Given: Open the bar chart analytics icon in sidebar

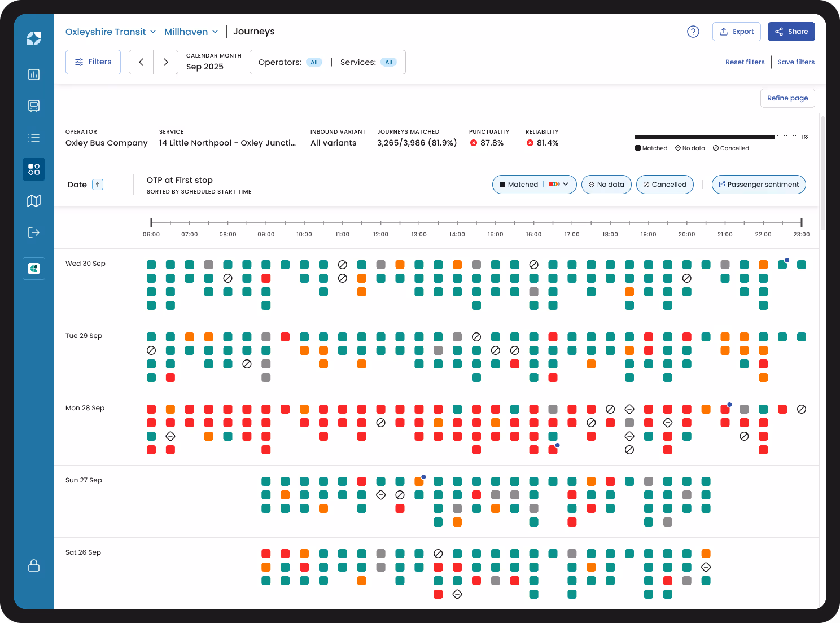Looking at the screenshot, I should 34,74.
